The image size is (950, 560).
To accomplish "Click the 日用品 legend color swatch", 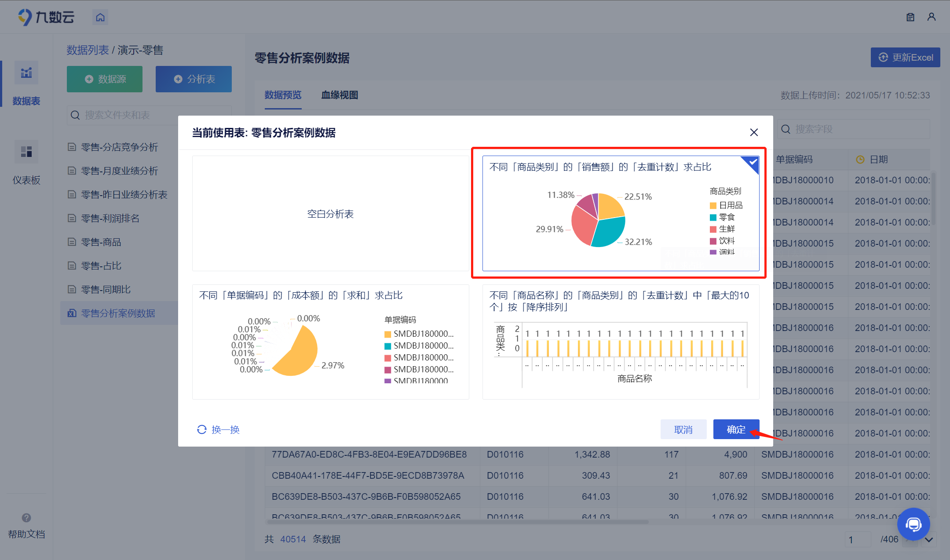I will pyautogui.click(x=713, y=206).
